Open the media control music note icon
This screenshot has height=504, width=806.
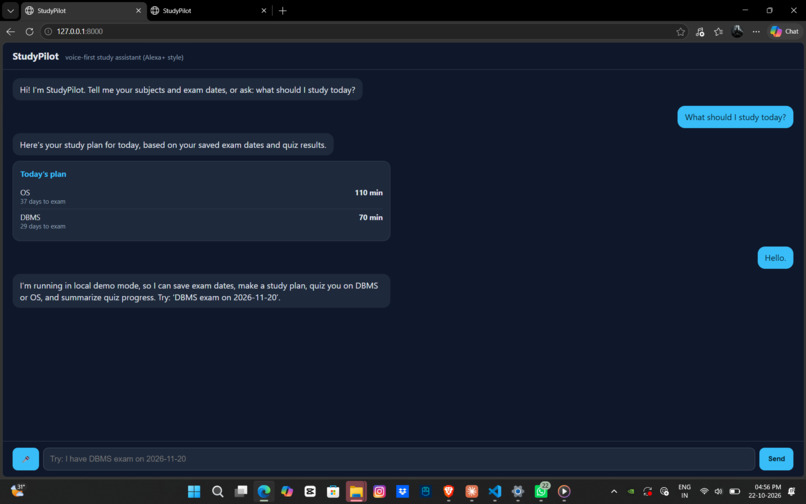pyautogui.click(x=700, y=32)
